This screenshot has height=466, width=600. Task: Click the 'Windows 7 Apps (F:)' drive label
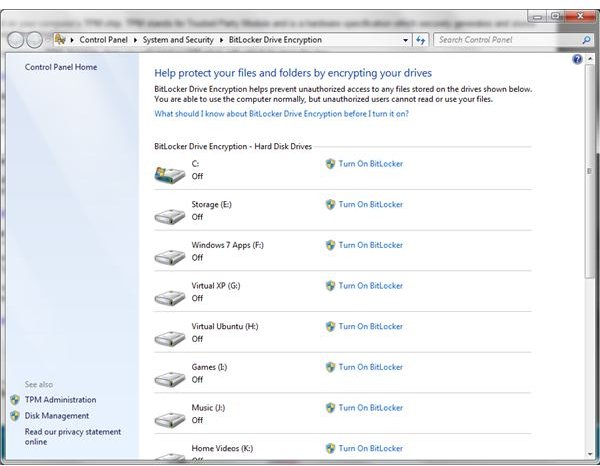(x=227, y=245)
